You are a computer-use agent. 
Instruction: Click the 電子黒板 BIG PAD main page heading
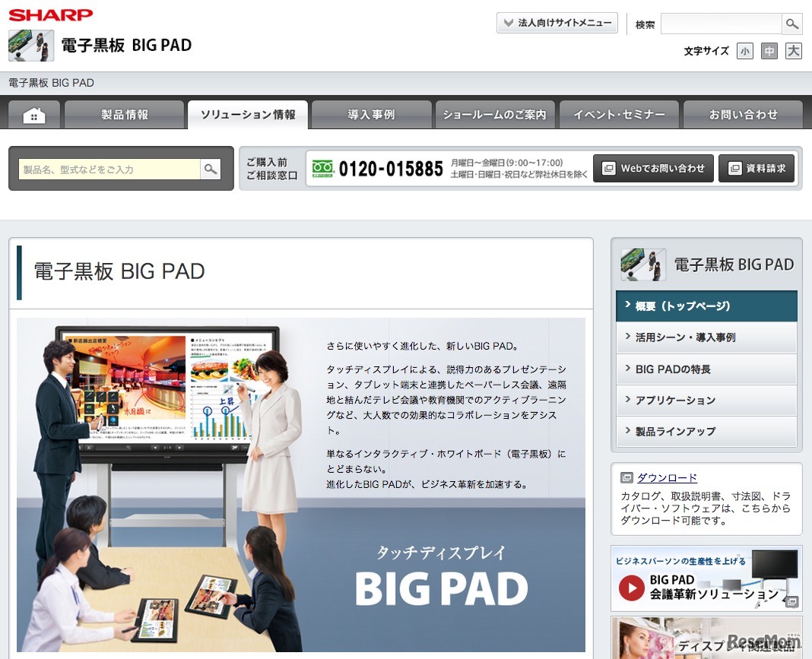119,272
